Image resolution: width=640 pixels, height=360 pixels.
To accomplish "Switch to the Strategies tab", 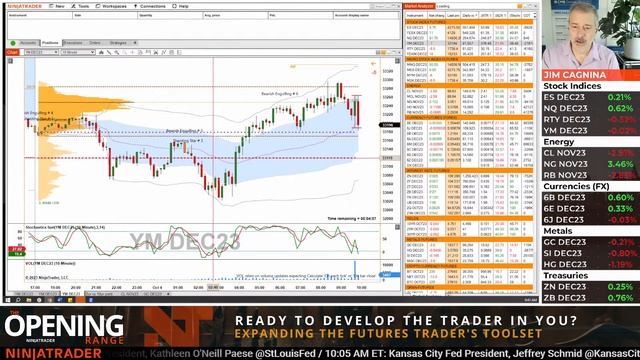I will (118, 43).
